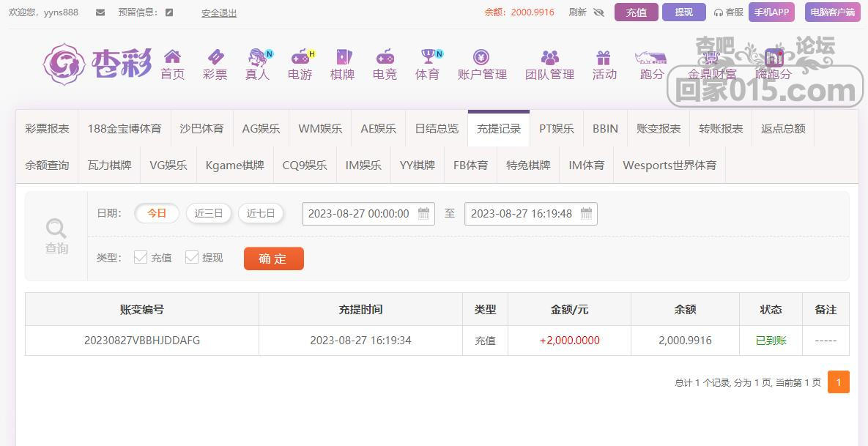The height and width of the screenshot is (446, 868).
Task: Click the activities (活动) gift icon
Action: (604, 57)
